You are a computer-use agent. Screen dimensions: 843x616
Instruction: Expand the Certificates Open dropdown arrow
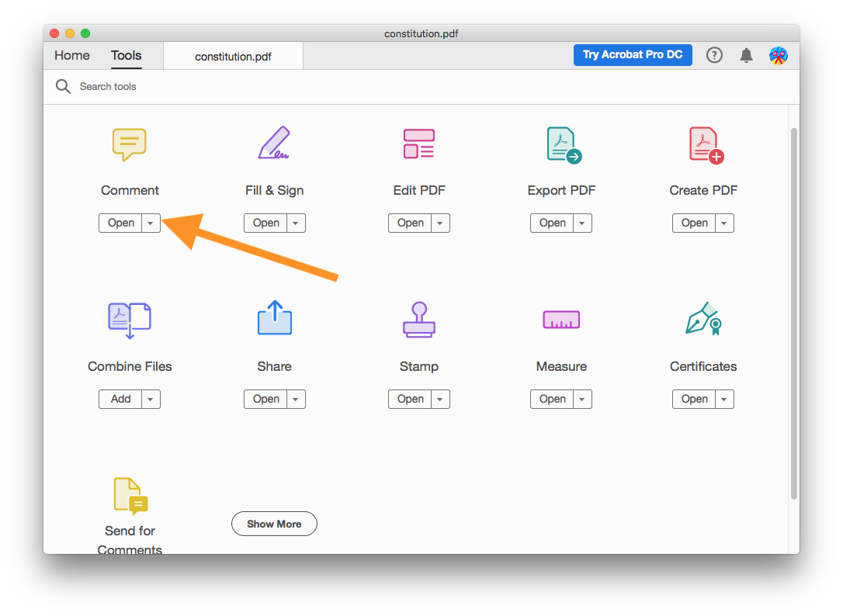click(724, 400)
